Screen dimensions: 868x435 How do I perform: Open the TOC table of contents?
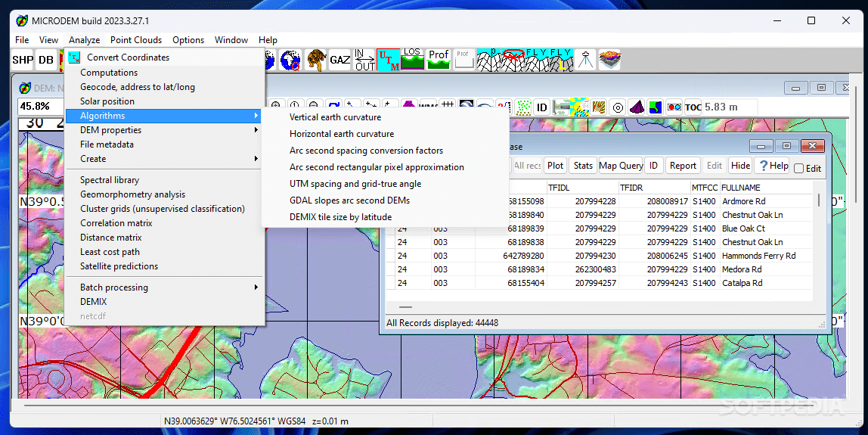click(x=693, y=107)
